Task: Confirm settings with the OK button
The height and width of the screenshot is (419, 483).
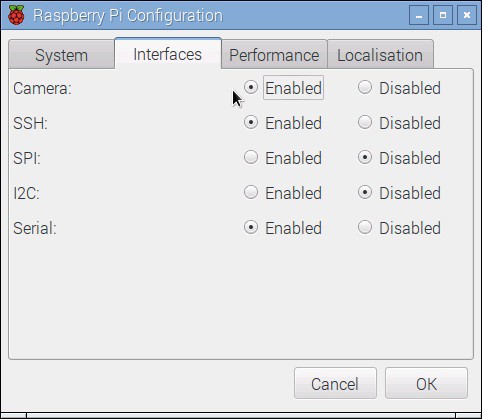Action: (426, 383)
